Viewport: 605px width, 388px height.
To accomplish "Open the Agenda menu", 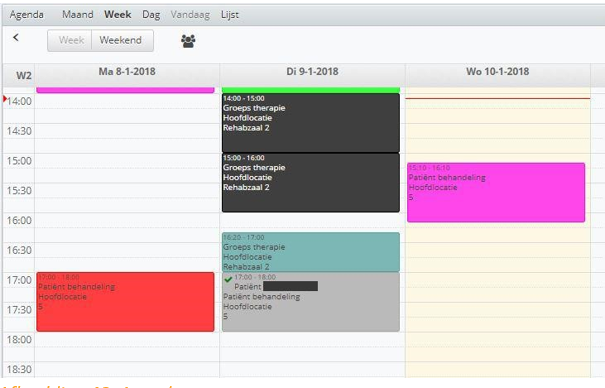I will [27, 15].
